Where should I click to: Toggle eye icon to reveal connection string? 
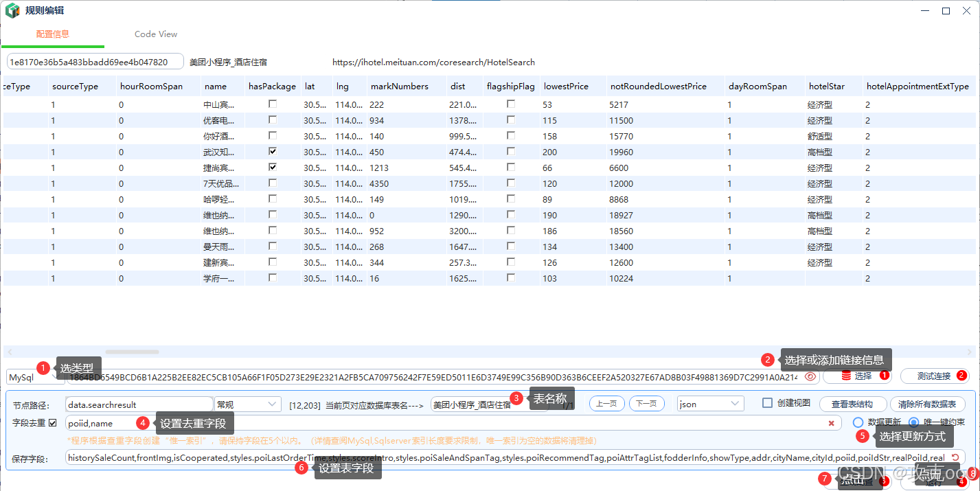810,376
